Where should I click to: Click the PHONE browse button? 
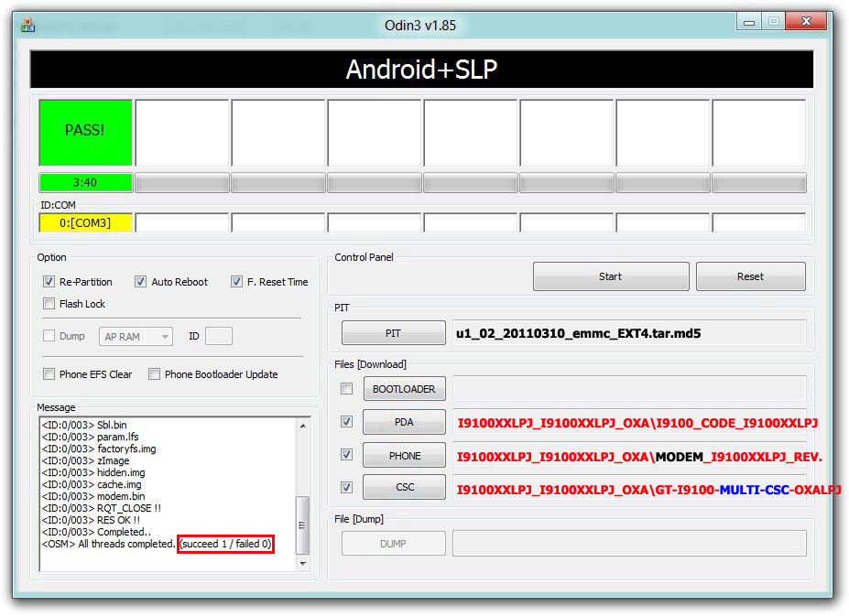[404, 455]
